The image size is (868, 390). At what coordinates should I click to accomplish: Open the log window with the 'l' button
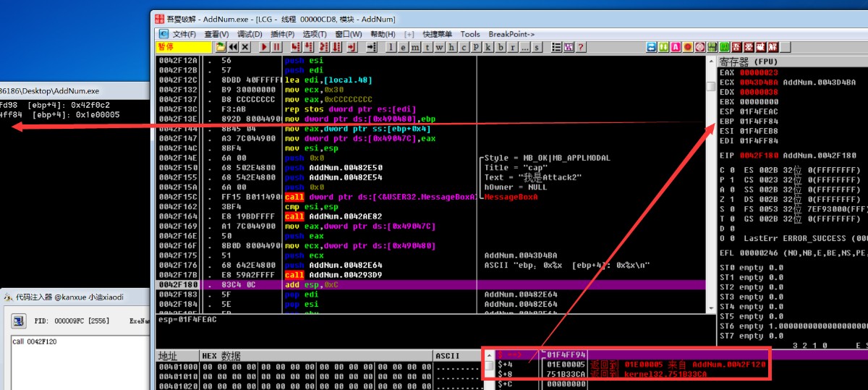click(391, 47)
